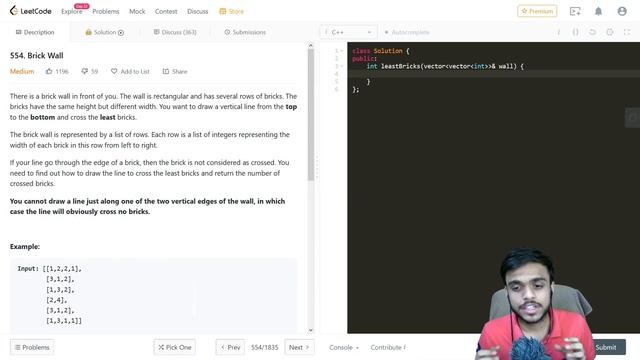
Task: Open the playground icon in header
Action: point(575,11)
